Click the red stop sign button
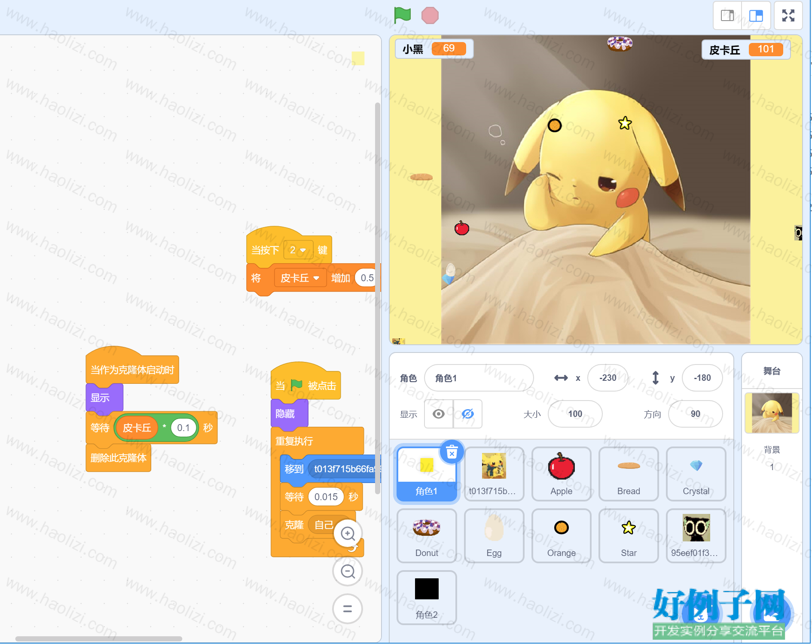 tap(430, 15)
